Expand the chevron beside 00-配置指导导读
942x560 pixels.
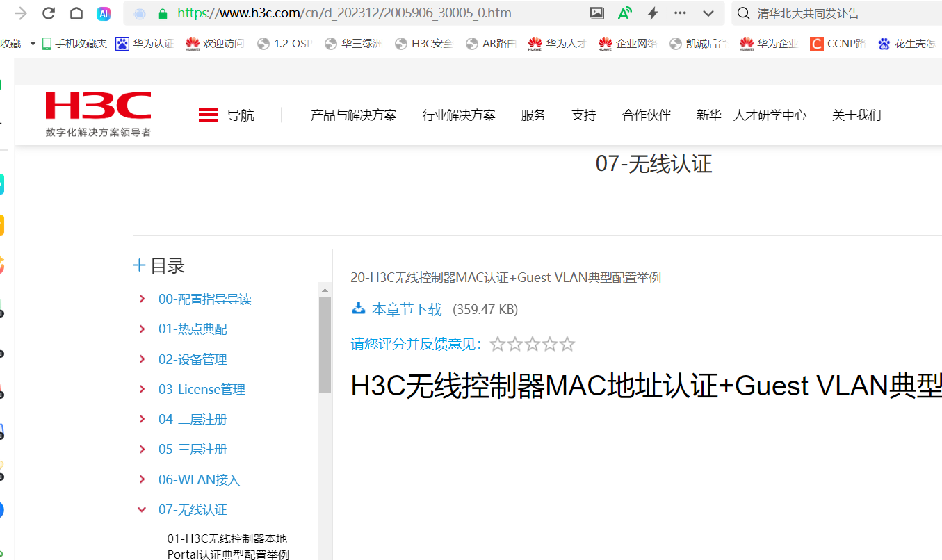[142, 299]
